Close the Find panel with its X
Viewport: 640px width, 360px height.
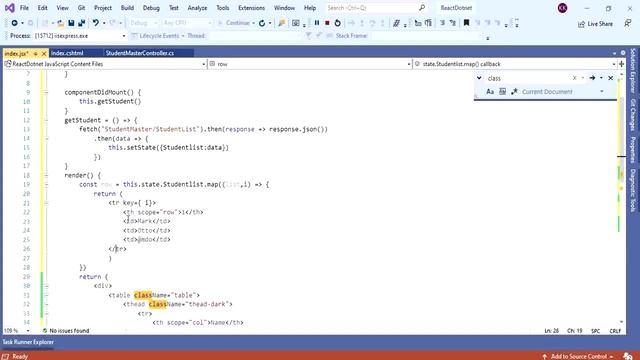[611, 78]
